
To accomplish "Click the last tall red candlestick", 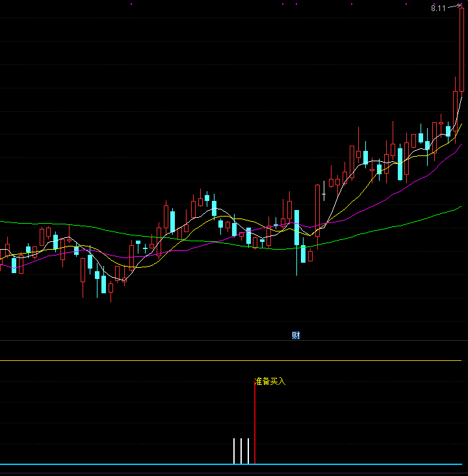I will click(461, 50).
